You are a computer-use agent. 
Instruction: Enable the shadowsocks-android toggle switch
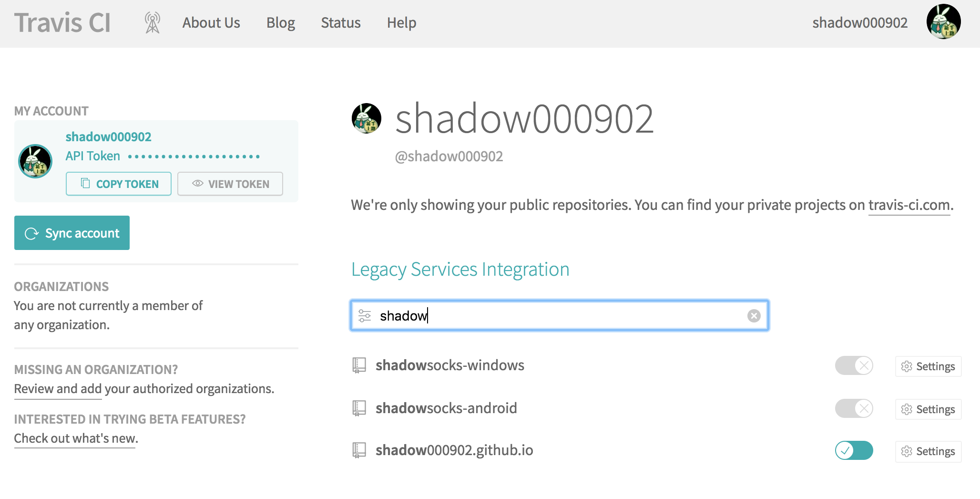pyautogui.click(x=854, y=408)
